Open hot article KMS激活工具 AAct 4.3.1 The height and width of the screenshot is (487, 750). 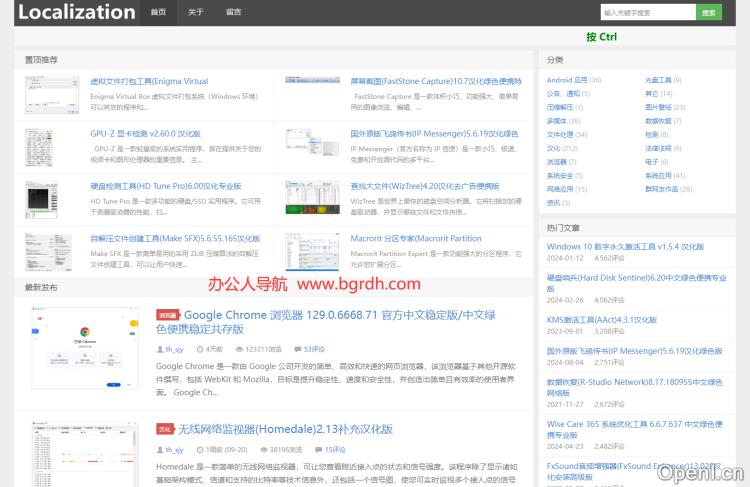coord(602,320)
